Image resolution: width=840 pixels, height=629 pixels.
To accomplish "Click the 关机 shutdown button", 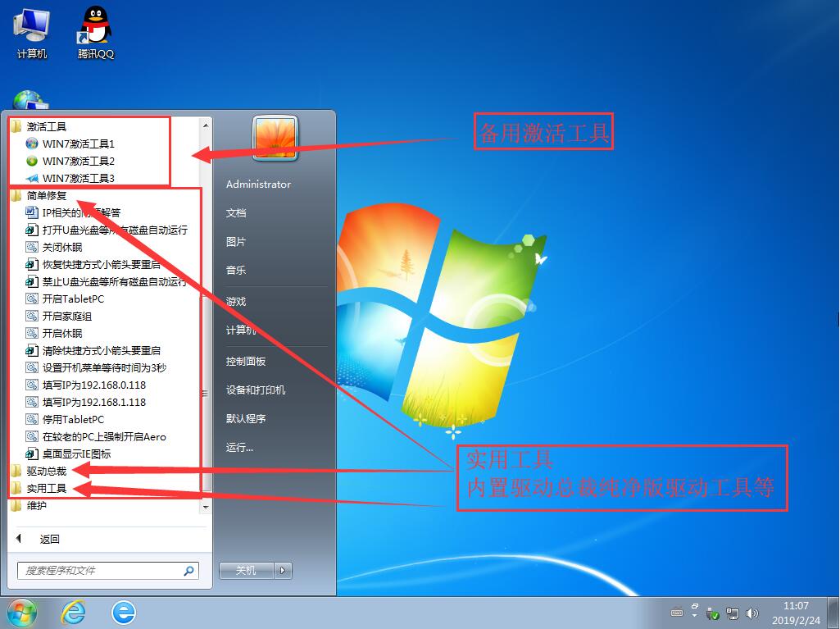I will click(247, 571).
